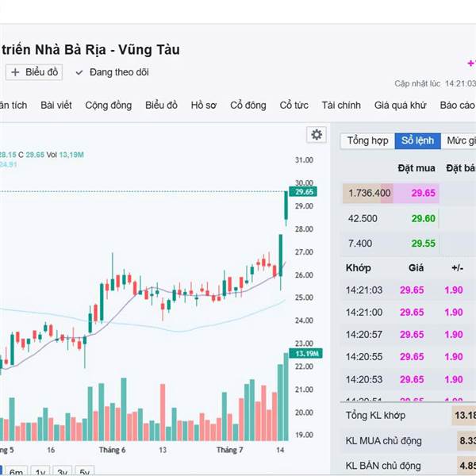Viewport: 476px width, 476px height.
Task: Click the 13.19M volume label marker
Action: (x=305, y=354)
